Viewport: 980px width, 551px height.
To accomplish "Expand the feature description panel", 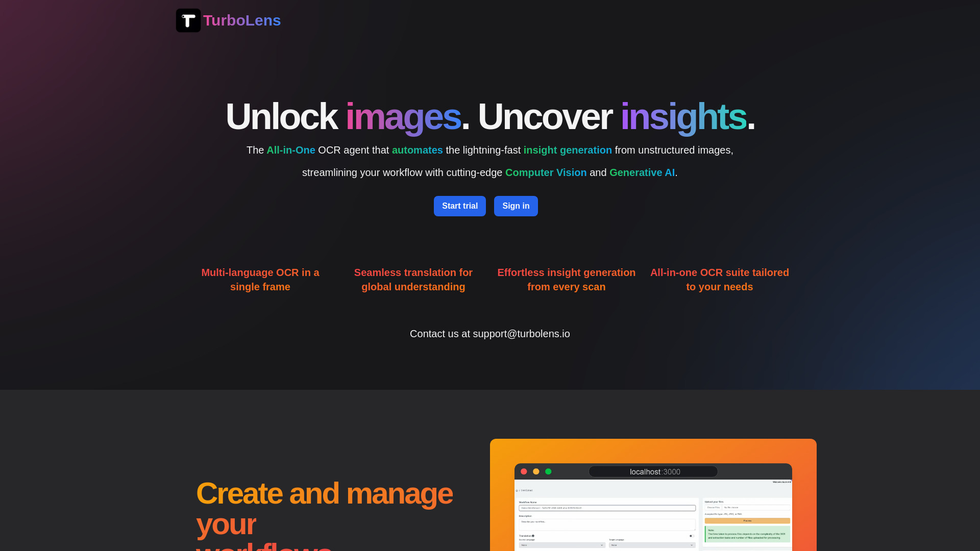I will pos(260,280).
